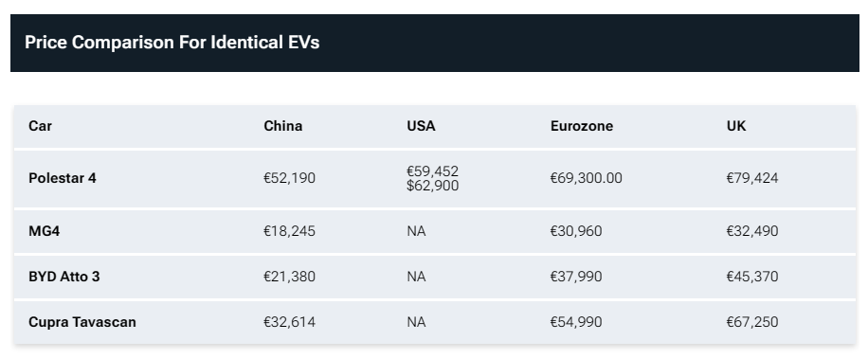This screenshot has height=359, width=868.
Task: Select the Car column header
Action: (x=41, y=126)
